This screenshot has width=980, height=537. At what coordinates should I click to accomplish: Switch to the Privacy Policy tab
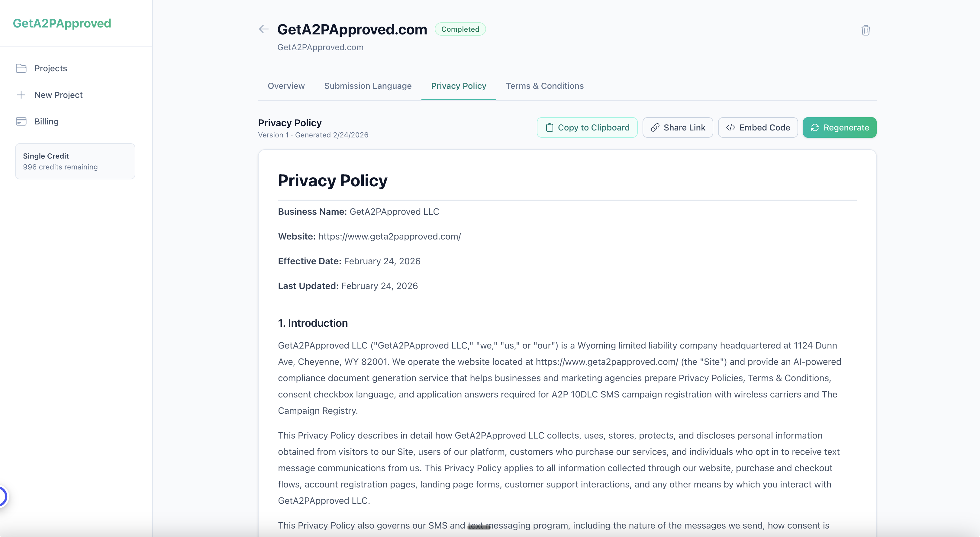click(x=458, y=86)
